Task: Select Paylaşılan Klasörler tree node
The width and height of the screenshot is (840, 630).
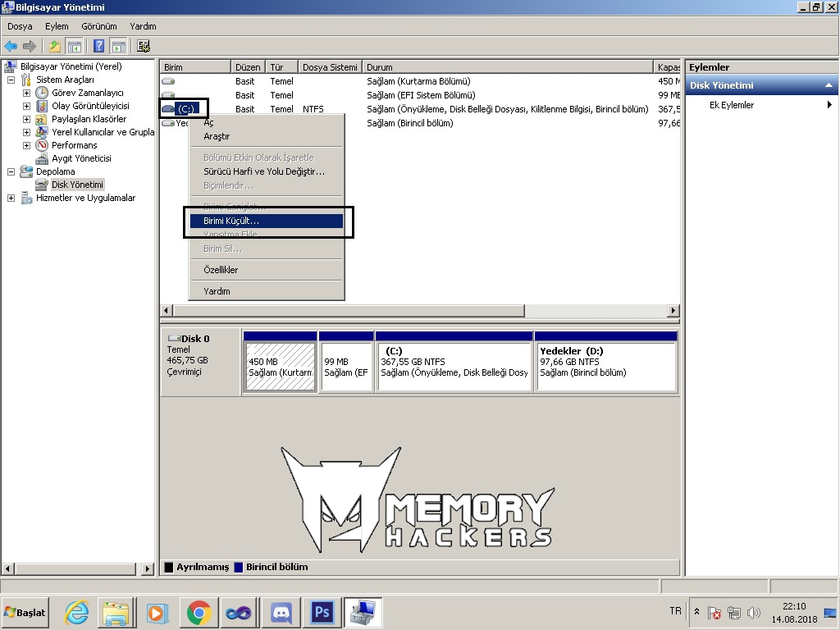Action: pyautogui.click(x=89, y=119)
